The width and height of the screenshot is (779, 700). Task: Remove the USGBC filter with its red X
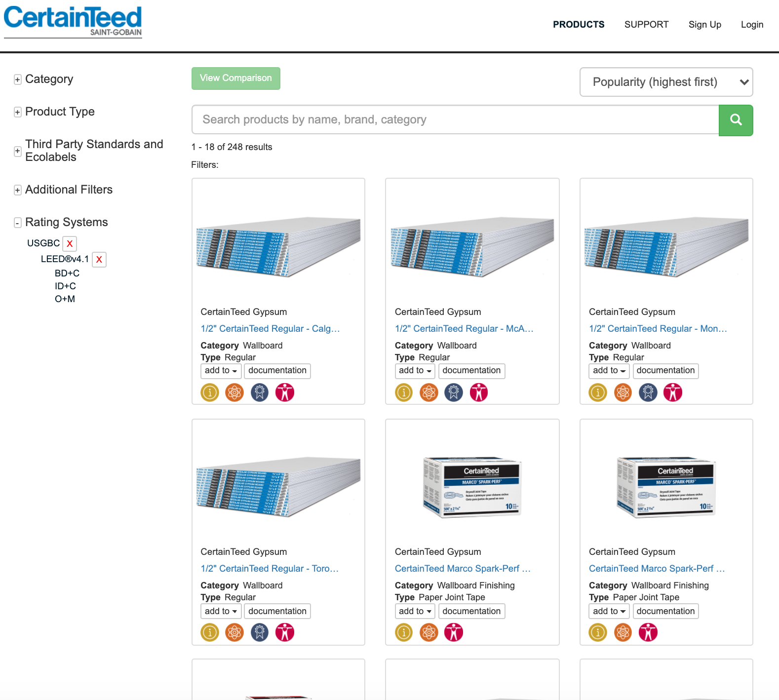pos(70,243)
